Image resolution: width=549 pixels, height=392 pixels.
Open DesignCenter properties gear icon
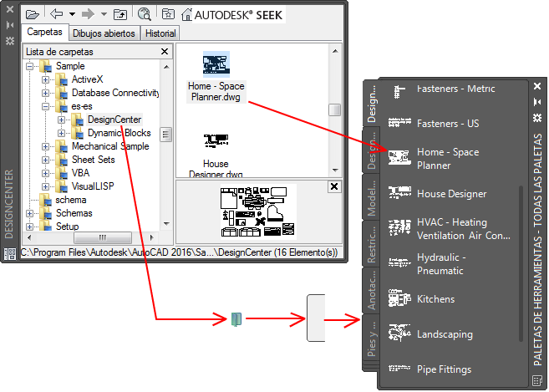click(10, 41)
